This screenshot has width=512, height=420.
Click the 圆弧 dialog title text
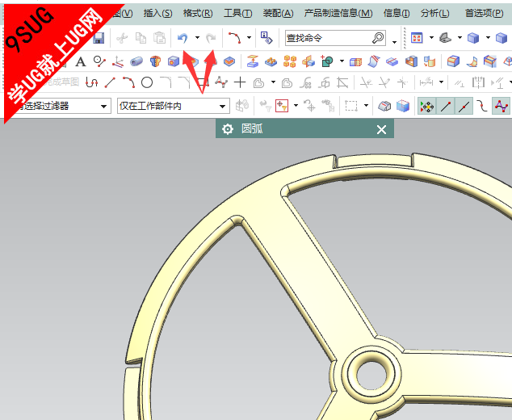tap(252, 128)
